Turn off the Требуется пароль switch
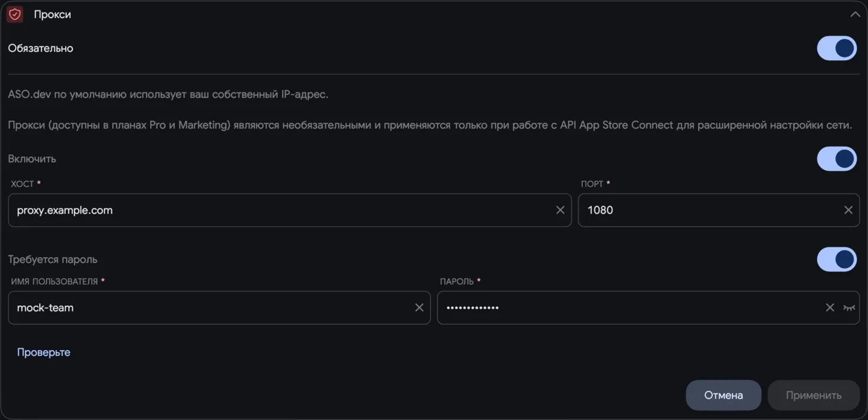Viewport: 868px width, 420px height. [837, 259]
